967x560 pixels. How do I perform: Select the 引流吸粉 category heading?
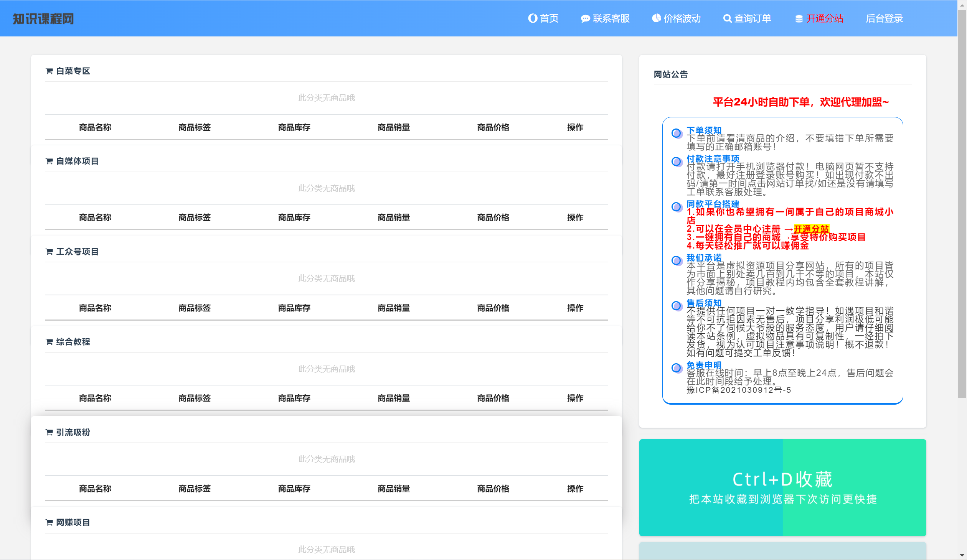click(x=73, y=432)
